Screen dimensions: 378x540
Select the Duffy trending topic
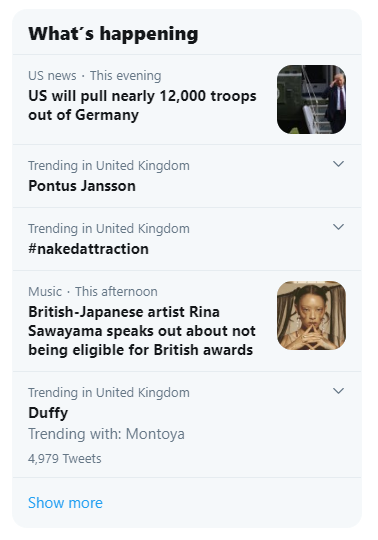pyautogui.click(x=48, y=413)
